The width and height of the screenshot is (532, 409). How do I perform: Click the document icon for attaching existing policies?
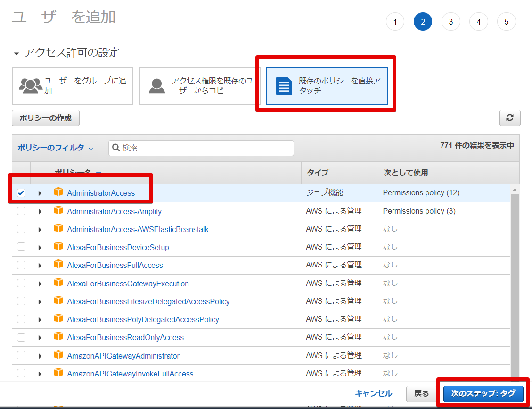(284, 86)
